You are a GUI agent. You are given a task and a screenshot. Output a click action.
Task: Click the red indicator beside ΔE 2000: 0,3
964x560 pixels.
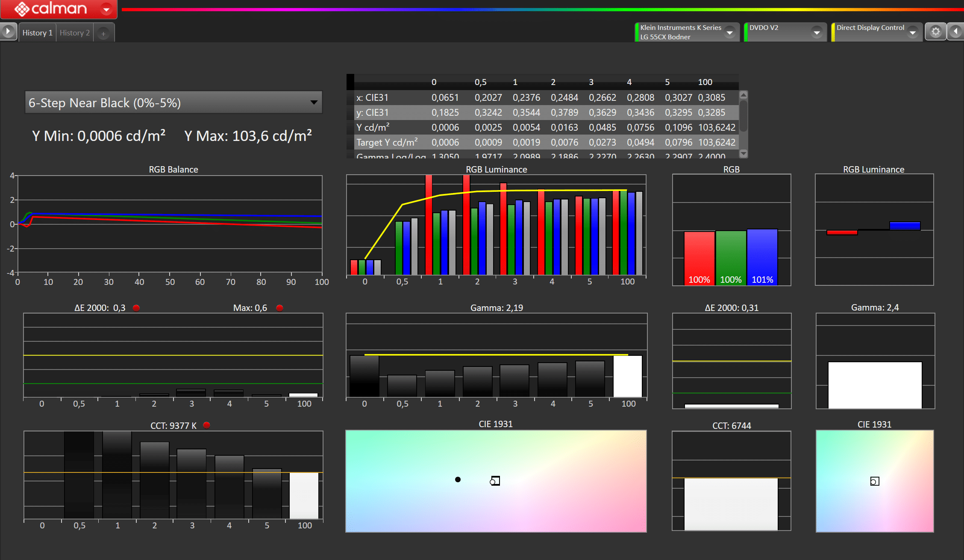click(136, 308)
